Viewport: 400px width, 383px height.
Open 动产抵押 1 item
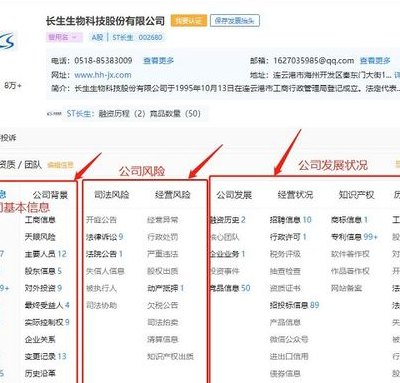166,288
